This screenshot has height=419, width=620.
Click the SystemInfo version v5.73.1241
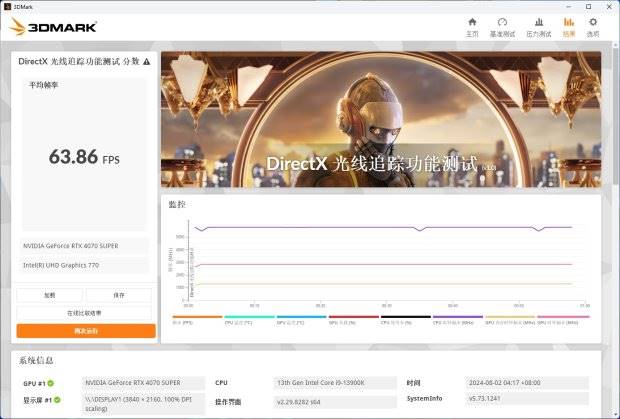click(x=527, y=398)
